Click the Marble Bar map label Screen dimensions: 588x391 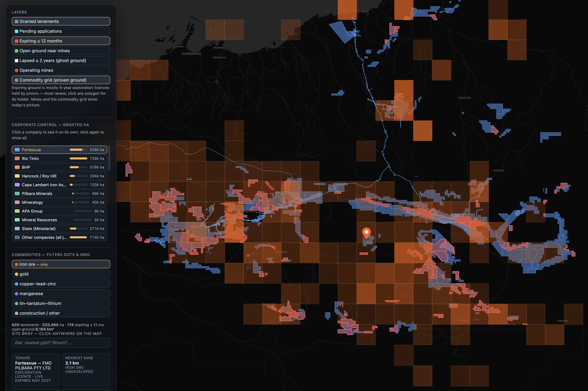coord(465,98)
